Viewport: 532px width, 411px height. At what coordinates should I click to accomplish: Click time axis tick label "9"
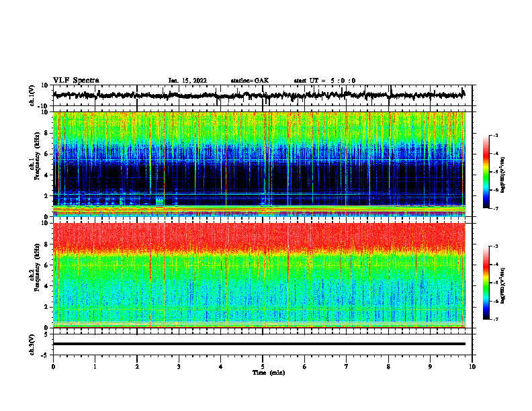coord(430,367)
